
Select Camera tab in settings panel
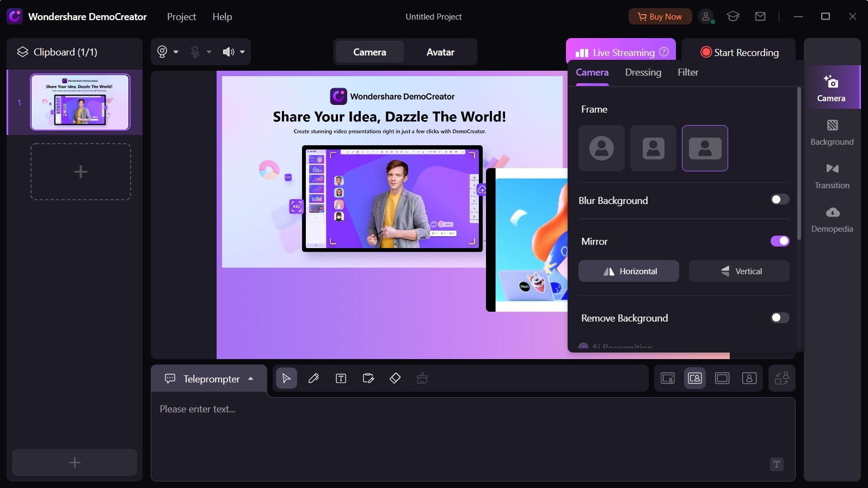(592, 72)
